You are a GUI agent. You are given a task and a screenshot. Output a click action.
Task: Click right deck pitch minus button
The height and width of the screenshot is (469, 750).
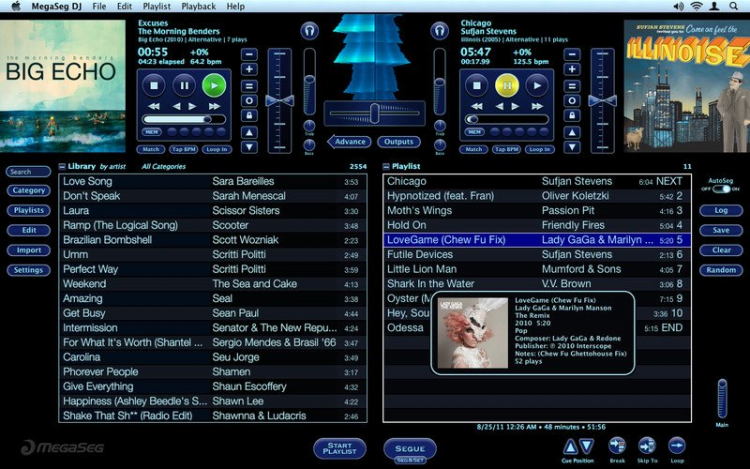(x=572, y=55)
